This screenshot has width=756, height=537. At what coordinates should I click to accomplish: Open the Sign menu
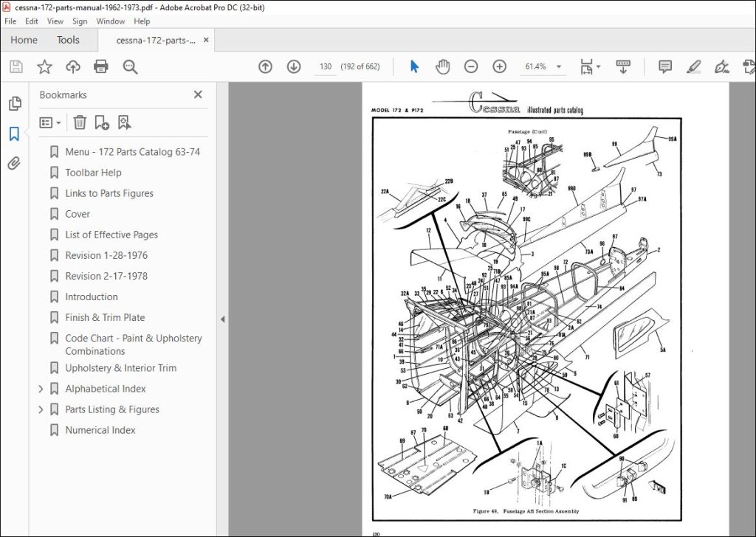coord(80,21)
